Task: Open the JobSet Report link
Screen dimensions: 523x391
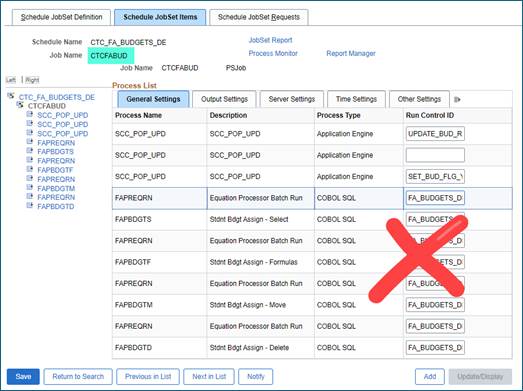Action: point(271,40)
